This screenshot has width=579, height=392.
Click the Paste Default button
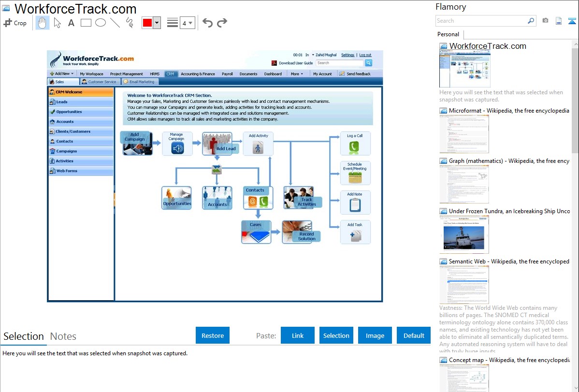(x=414, y=335)
